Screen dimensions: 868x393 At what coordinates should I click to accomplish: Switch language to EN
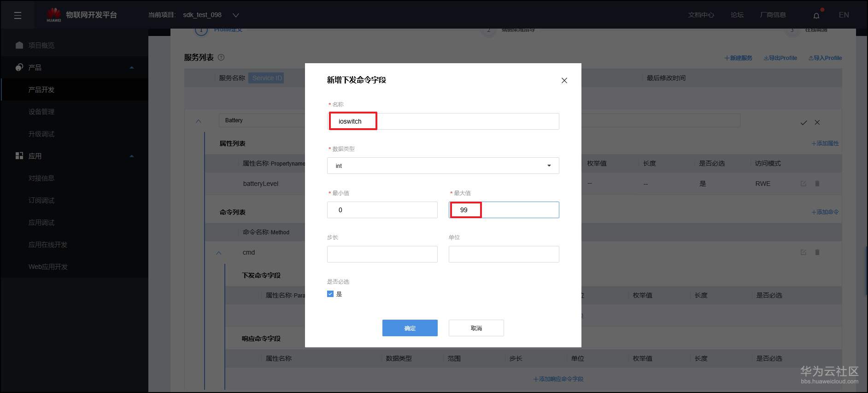tap(844, 15)
